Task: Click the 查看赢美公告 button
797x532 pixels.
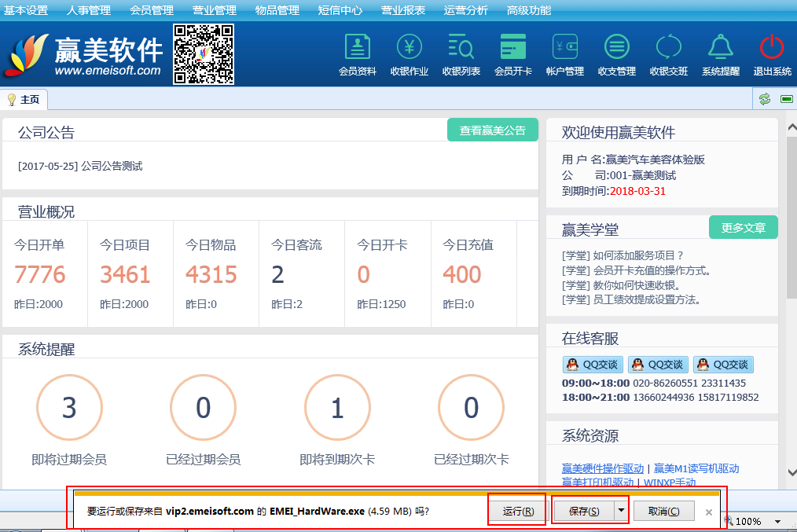Action: [x=493, y=130]
